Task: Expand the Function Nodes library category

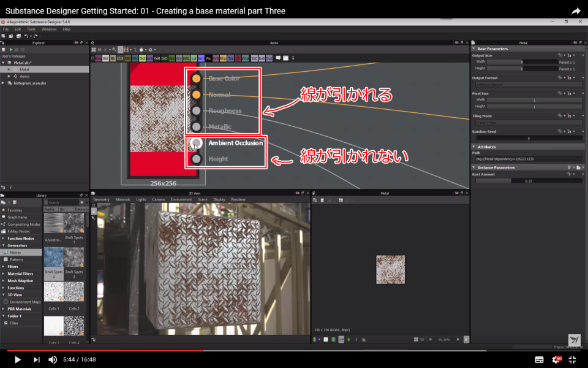Action: coord(4,238)
